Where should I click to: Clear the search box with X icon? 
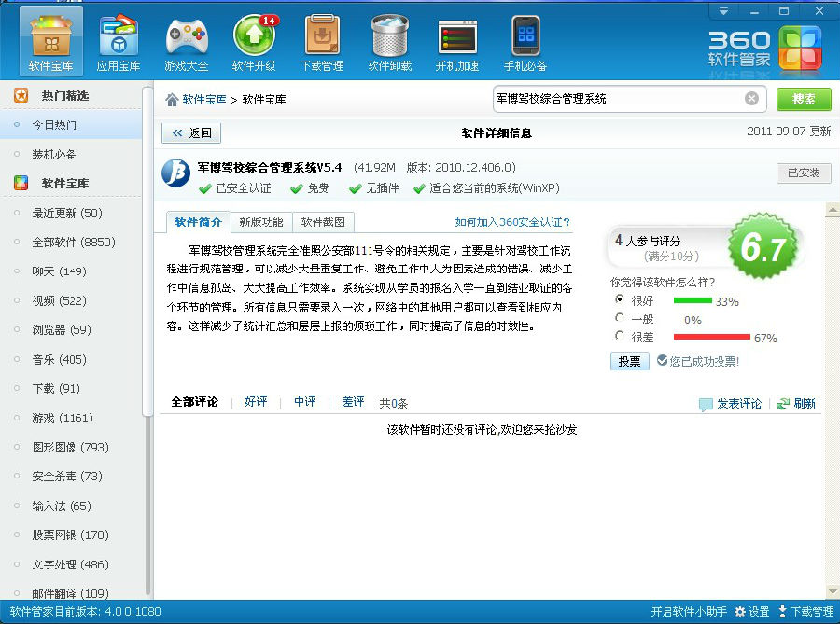(751, 99)
